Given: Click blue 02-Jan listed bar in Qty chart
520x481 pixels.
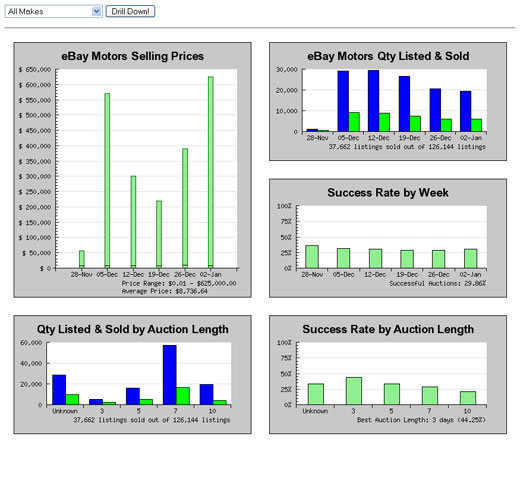Looking at the screenshot, I should (466, 111).
